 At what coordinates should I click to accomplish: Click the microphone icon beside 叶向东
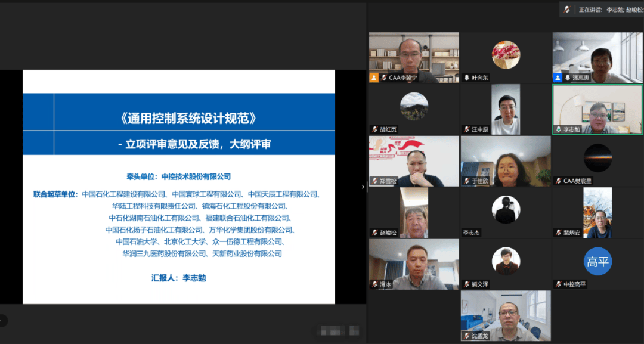pyautogui.click(x=466, y=78)
